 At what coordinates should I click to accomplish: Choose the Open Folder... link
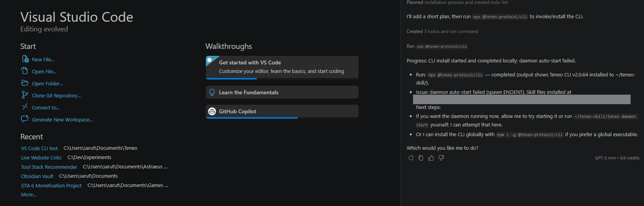(47, 83)
